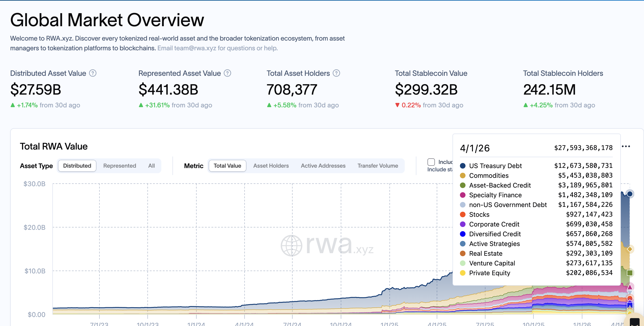Image resolution: width=644 pixels, height=326 pixels.
Task: Open the Represented Asset Value tooltip icon
Action: pos(227,73)
